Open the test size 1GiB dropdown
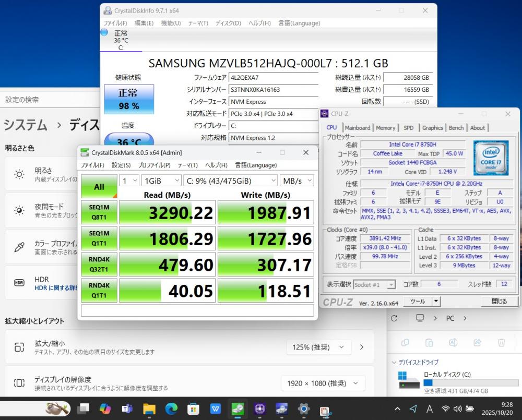The width and height of the screenshot is (522, 420). [x=160, y=181]
